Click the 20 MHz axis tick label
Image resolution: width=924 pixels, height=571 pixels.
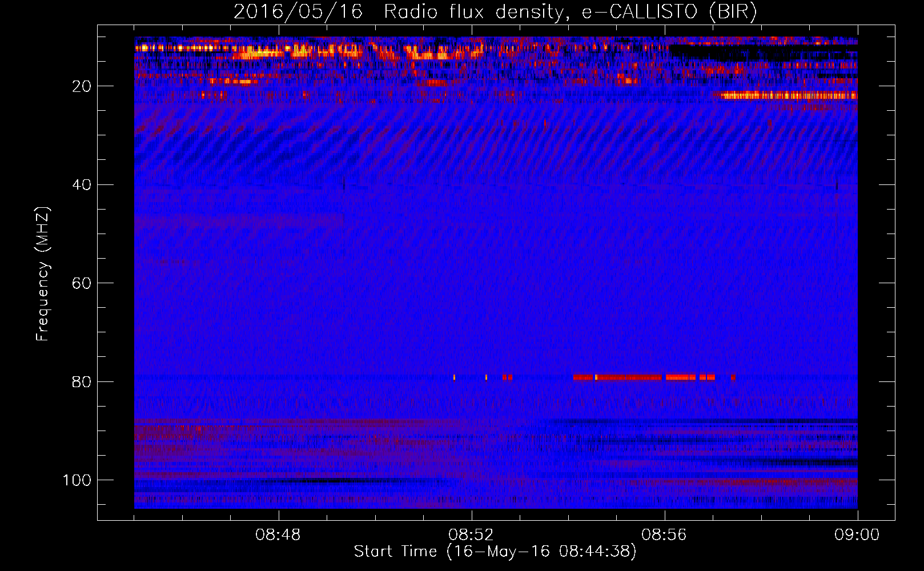pos(82,86)
